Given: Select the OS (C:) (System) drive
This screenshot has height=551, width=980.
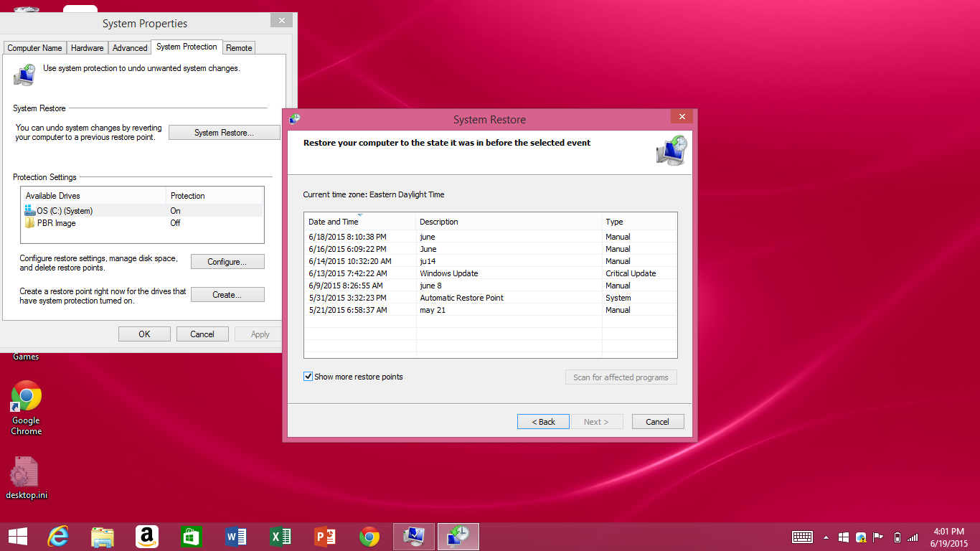Looking at the screenshot, I should point(65,211).
